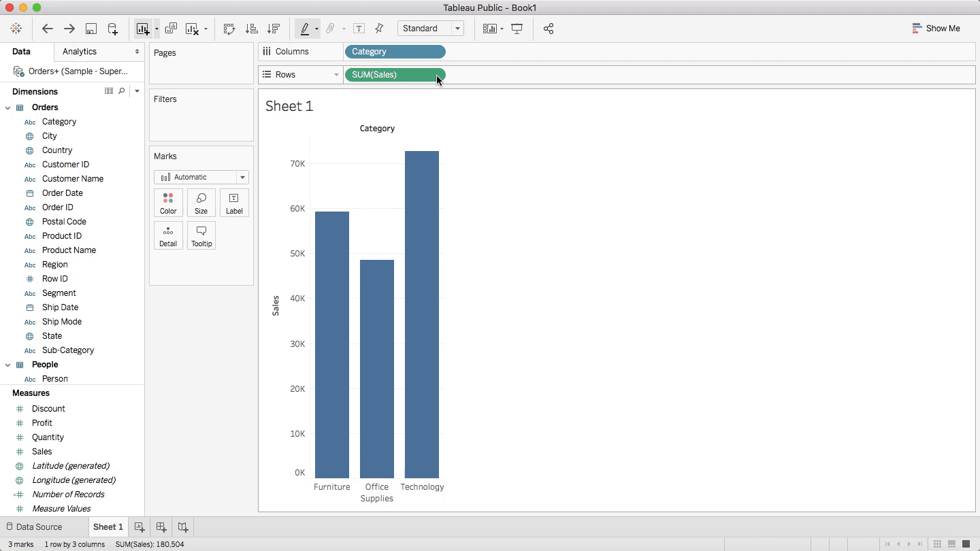Viewport: 980px width, 551px height.
Task: Click the view data grid icon in Dimensions
Action: [109, 91]
